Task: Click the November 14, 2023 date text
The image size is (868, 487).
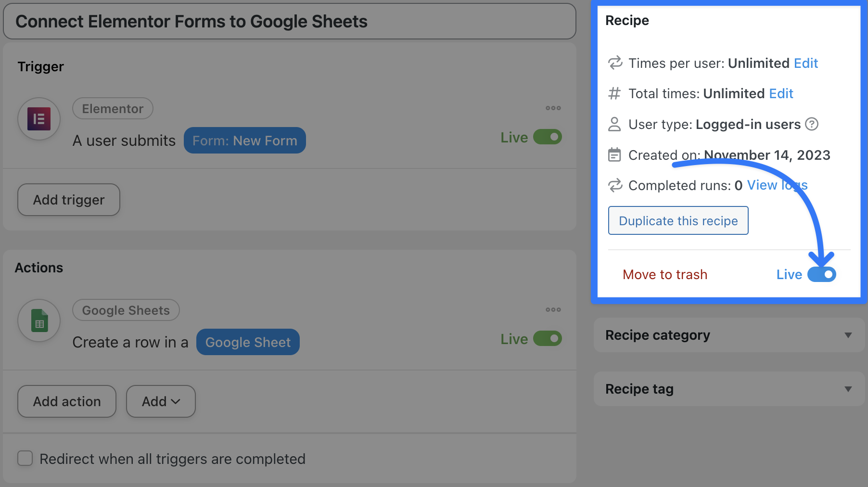Action: 767,155
